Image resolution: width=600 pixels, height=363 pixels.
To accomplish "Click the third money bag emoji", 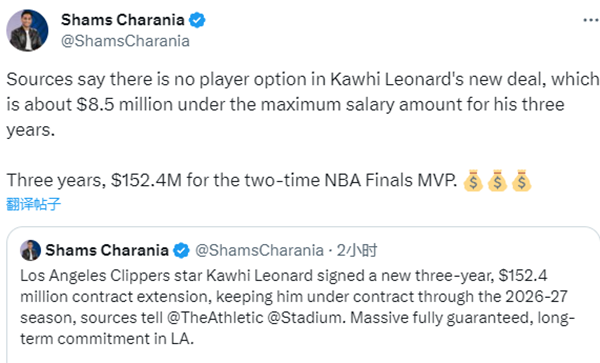I will 522,180.
